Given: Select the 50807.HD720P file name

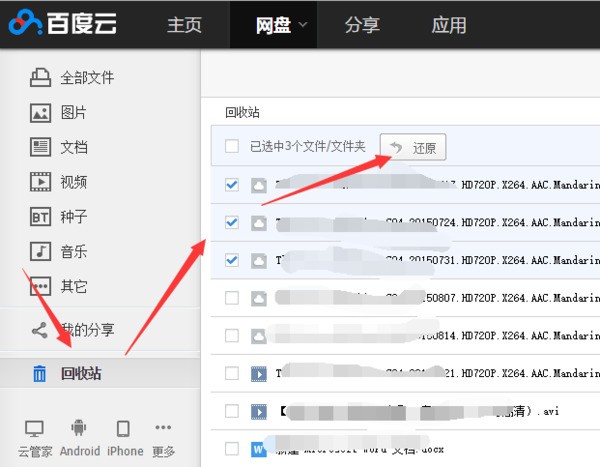Looking at the screenshot, I should tap(437, 298).
